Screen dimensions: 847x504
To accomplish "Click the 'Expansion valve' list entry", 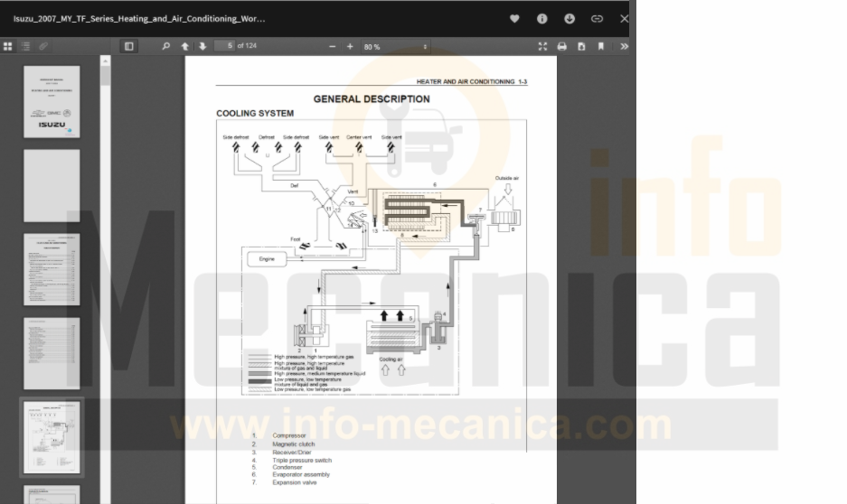I will click(x=295, y=483).
